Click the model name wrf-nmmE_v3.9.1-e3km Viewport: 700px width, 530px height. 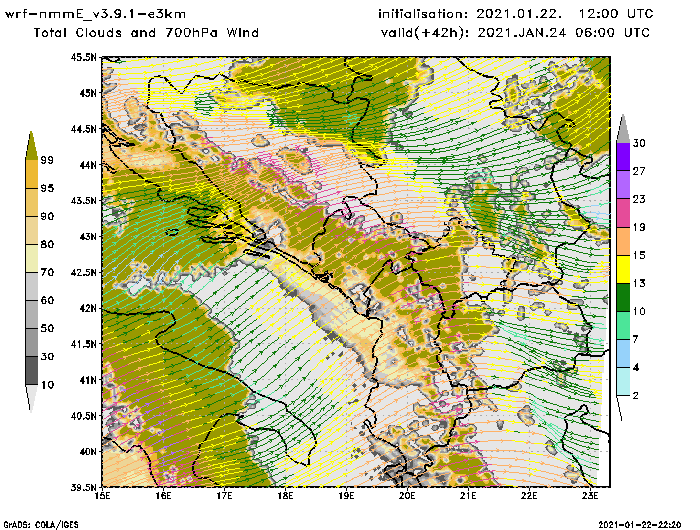[95, 14]
